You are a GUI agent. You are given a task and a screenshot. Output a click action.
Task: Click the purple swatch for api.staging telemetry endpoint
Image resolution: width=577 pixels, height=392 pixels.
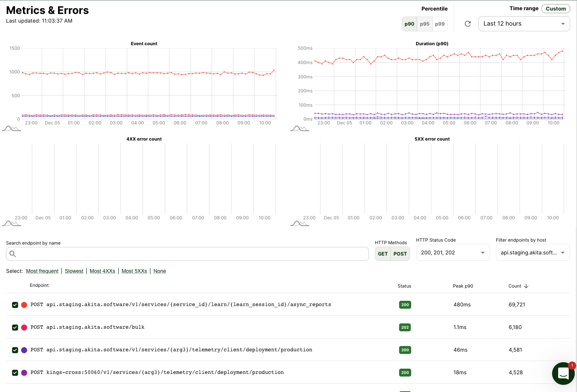tap(24, 350)
